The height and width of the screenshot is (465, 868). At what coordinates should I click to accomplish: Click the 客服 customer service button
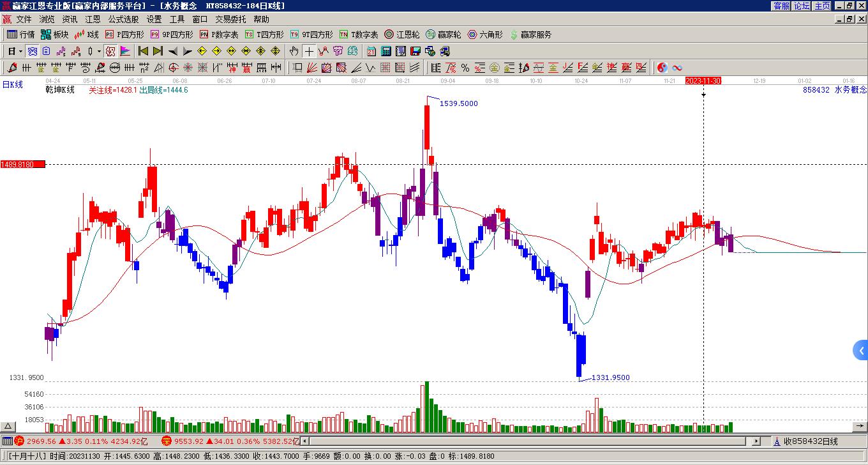coord(781,6)
